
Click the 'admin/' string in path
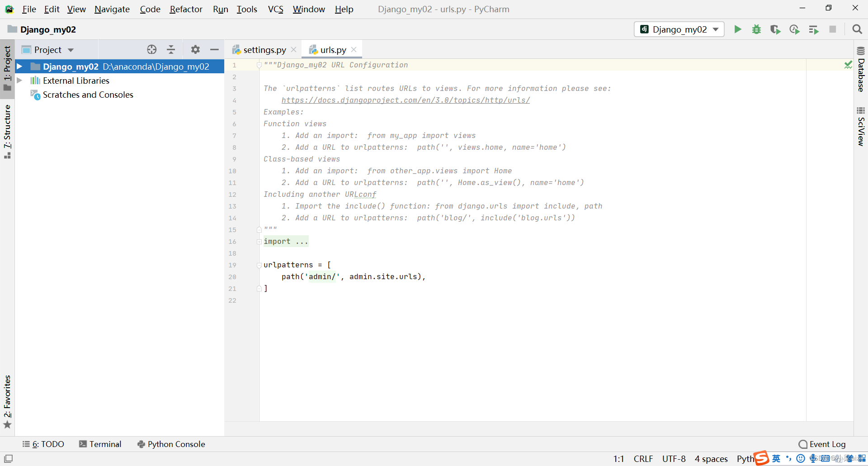pos(322,277)
